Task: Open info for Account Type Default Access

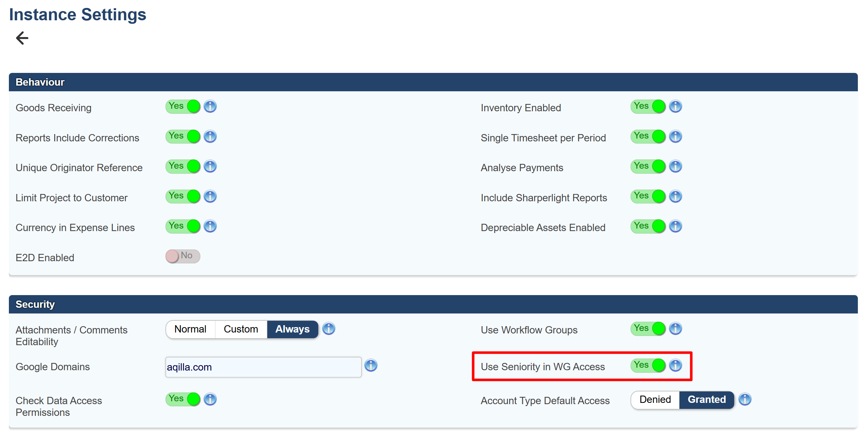Action: 745,400
